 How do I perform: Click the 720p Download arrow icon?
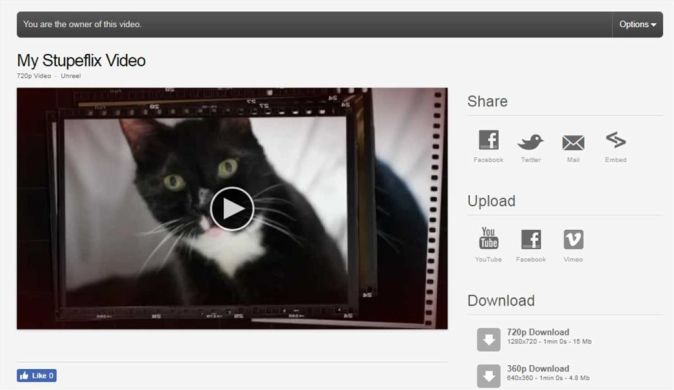click(489, 339)
